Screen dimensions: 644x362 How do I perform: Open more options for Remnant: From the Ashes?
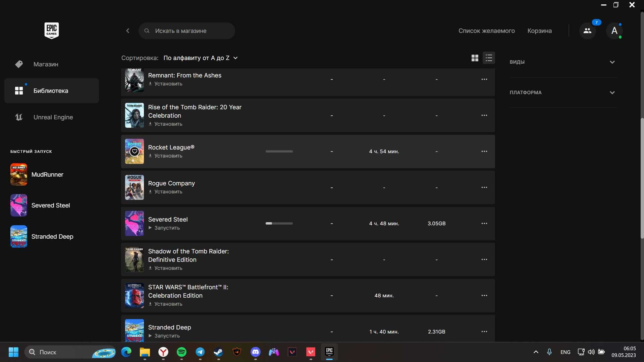tap(484, 79)
